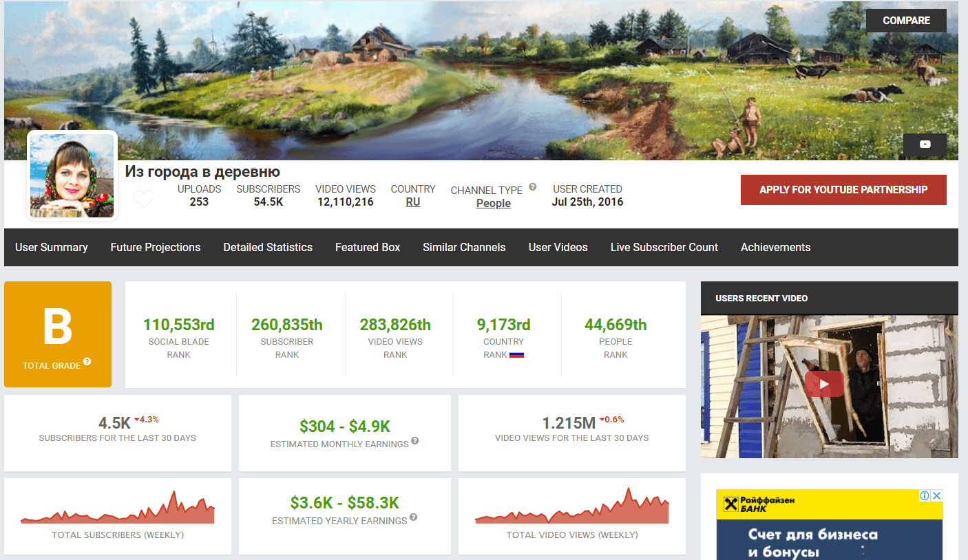Click the YouTube icon on the banner
The height and width of the screenshot is (560, 968).
coord(925,144)
